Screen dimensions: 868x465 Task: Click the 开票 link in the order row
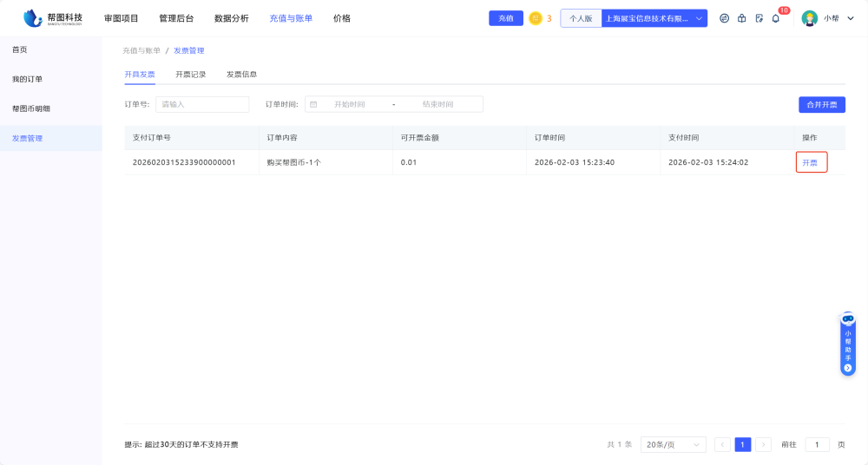coord(811,162)
